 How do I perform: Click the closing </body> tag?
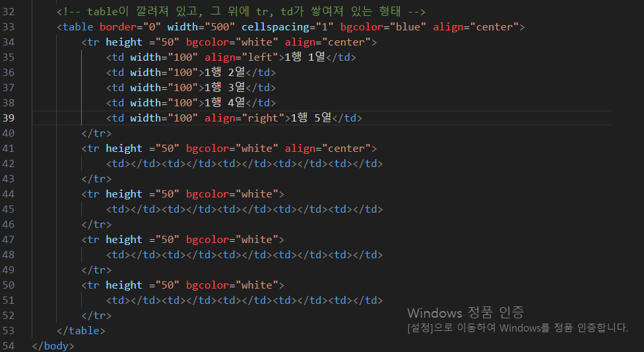pyautogui.click(x=53, y=346)
